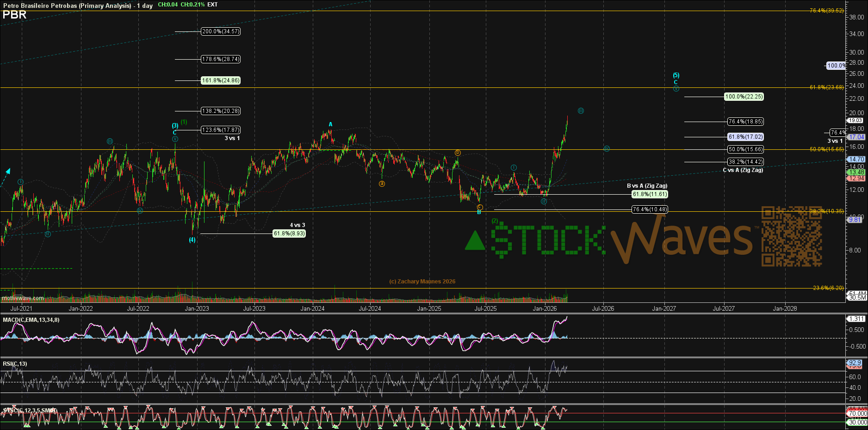The image size is (868, 430).
Task: Click the 100.0%(22.25) Fibonacci target label
Action: (744, 97)
